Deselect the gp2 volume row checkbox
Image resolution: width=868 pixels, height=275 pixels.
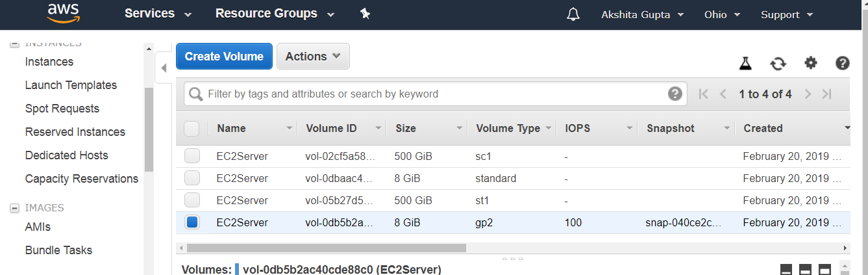[x=192, y=222]
